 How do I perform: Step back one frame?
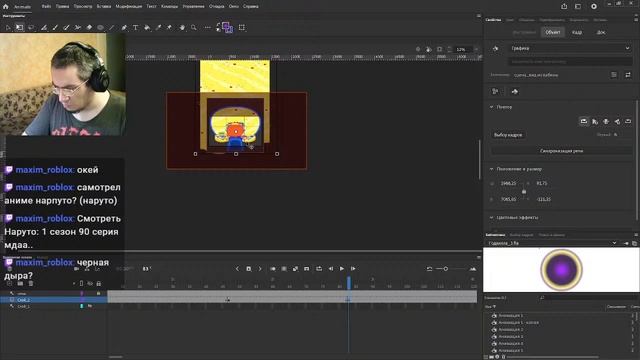[331, 269]
